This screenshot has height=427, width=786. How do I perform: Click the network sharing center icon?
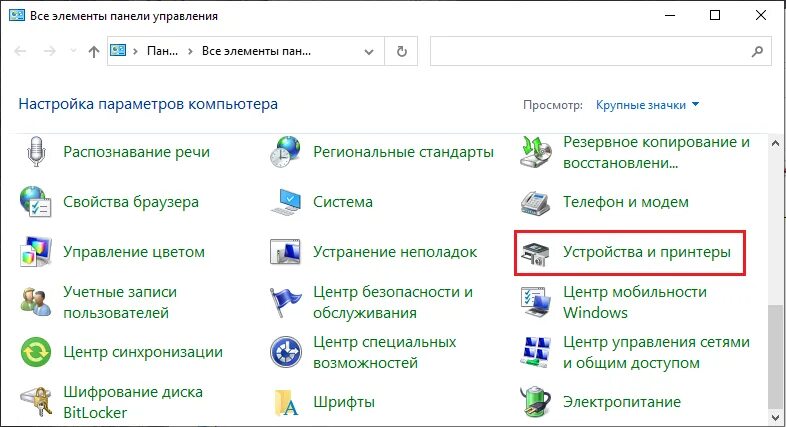(x=535, y=352)
